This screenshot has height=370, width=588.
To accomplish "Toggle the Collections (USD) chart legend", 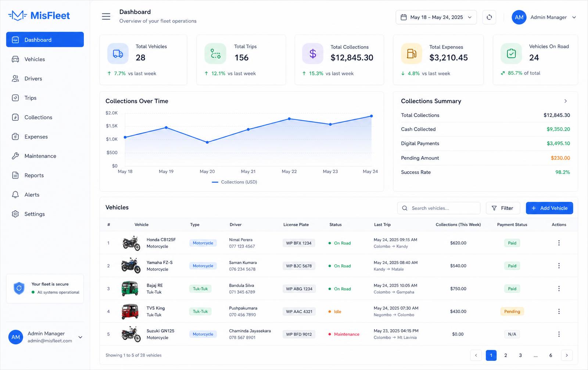I will click(x=234, y=182).
